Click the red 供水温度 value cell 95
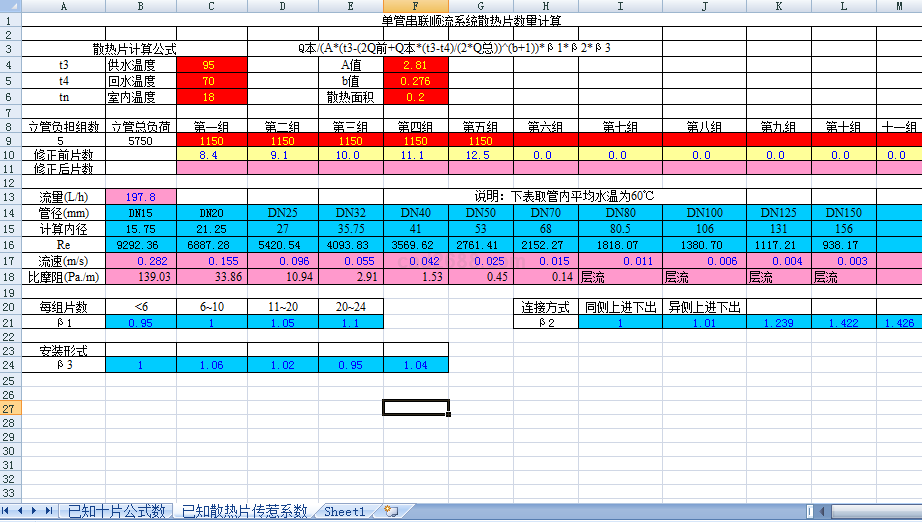This screenshot has width=922, height=522. pyautogui.click(x=209, y=65)
